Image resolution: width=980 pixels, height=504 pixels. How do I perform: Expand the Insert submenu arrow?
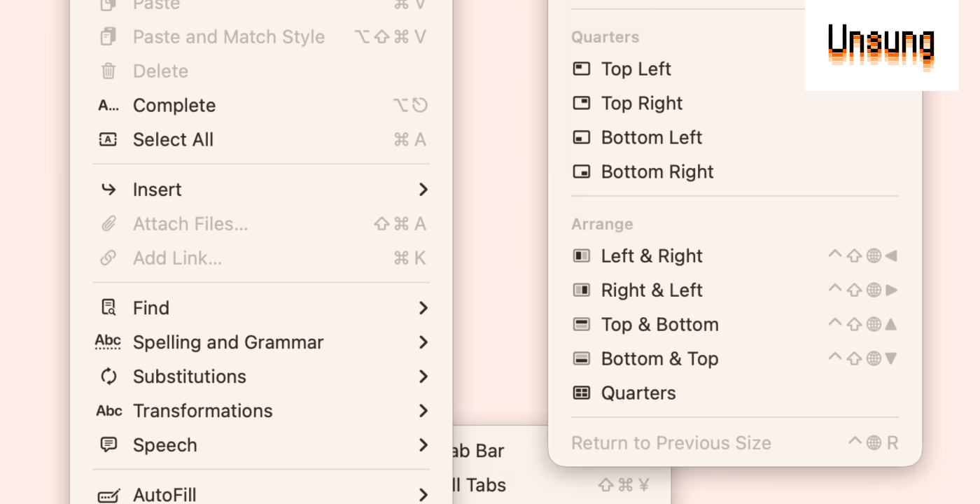click(x=423, y=190)
